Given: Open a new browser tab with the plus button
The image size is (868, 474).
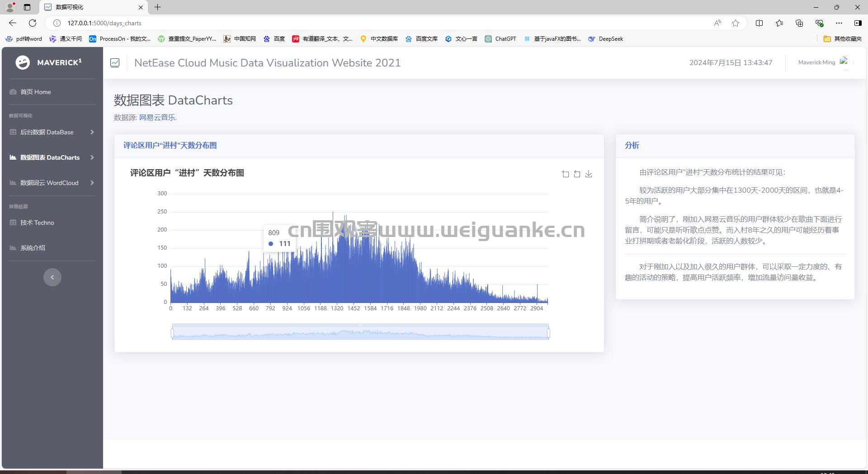Looking at the screenshot, I should (x=157, y=7).
